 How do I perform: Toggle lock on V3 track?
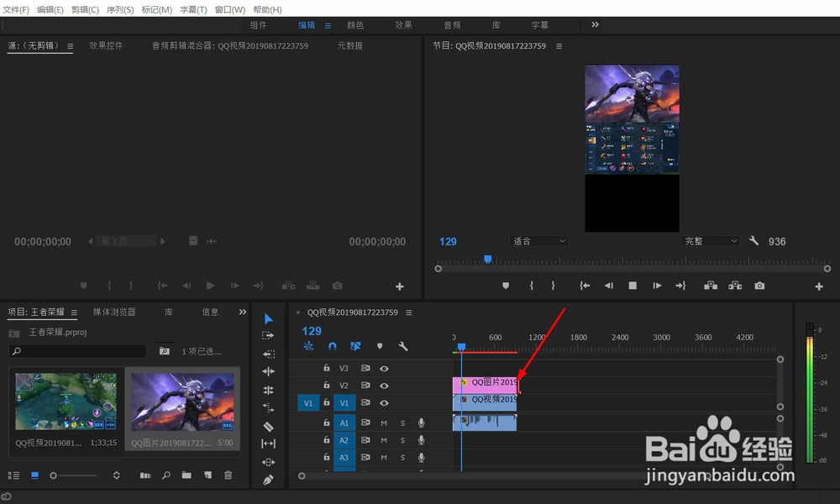tap(326, 368)
